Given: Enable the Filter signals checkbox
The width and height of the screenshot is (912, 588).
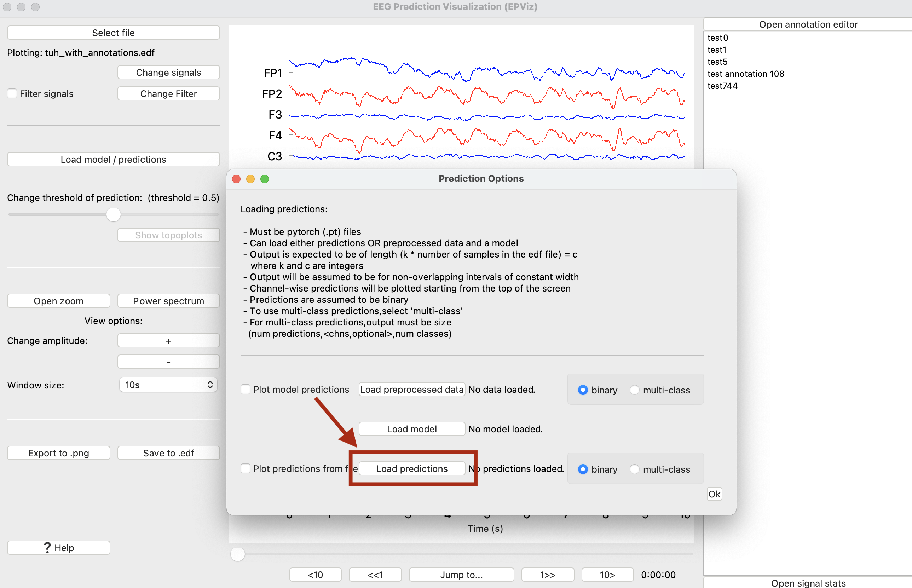Looking at the screenshot, I should point(12,93).
